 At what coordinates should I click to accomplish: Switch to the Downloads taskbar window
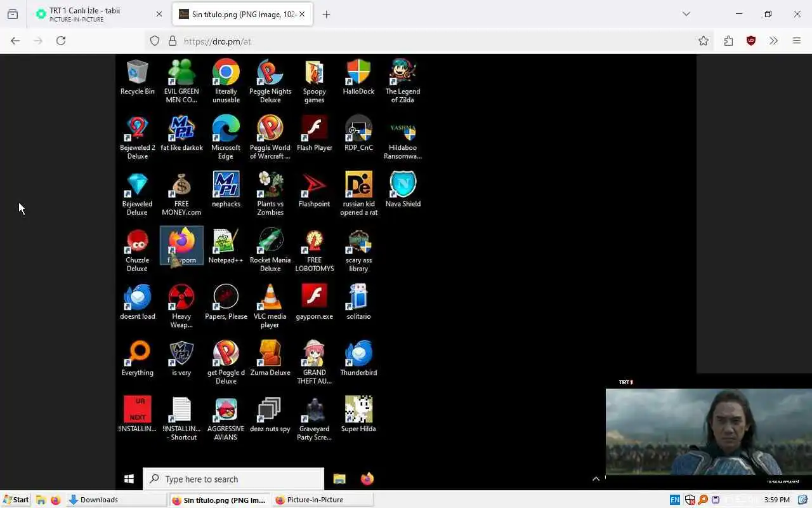tap(116, 500)
